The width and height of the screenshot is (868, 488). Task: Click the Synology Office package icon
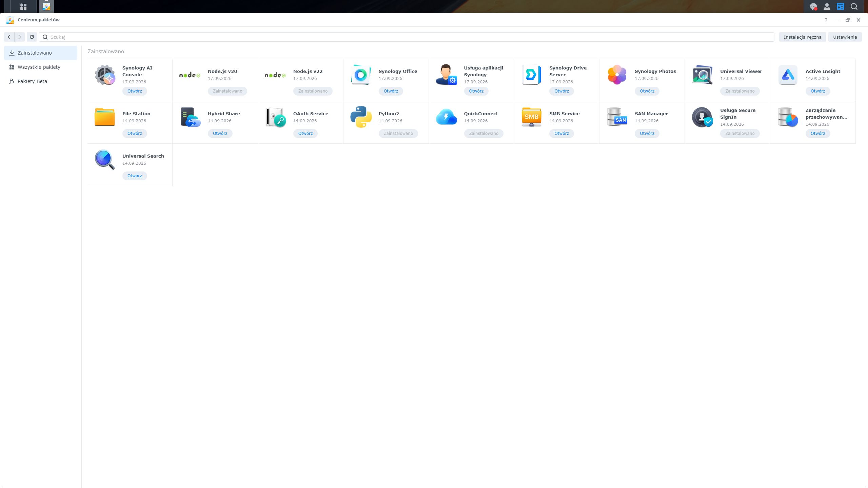coord(361,75)
